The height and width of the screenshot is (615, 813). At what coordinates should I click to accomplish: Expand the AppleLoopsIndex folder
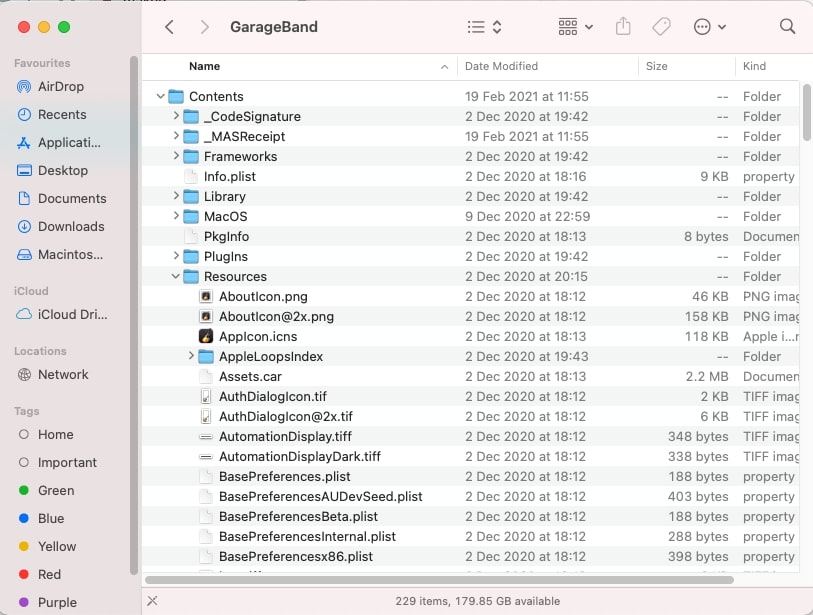point(191,356)
